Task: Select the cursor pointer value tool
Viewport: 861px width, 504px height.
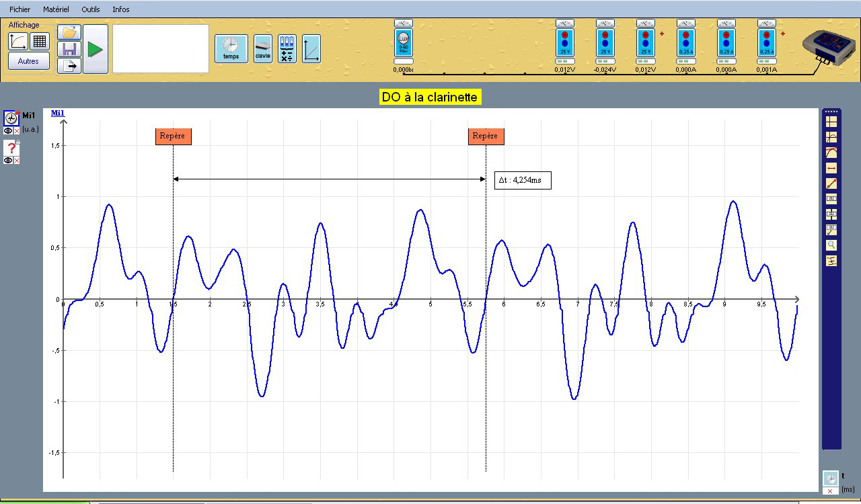Action: point(831,214)
